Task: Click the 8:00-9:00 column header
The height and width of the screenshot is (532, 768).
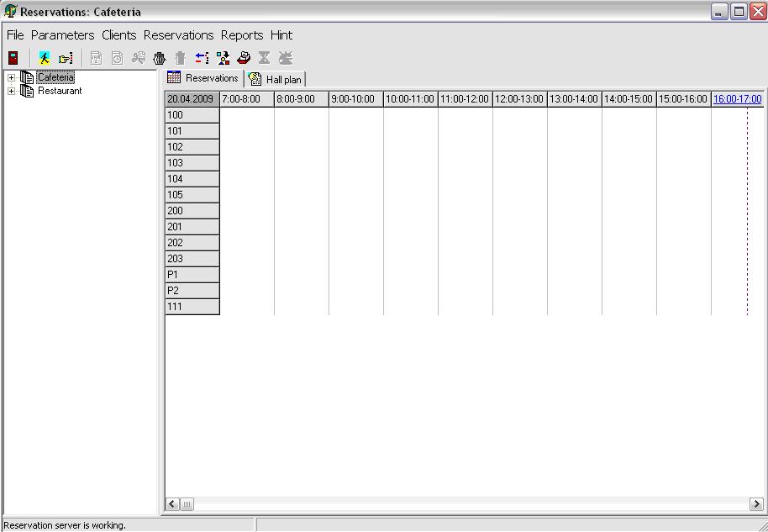Action: [301, 99]
